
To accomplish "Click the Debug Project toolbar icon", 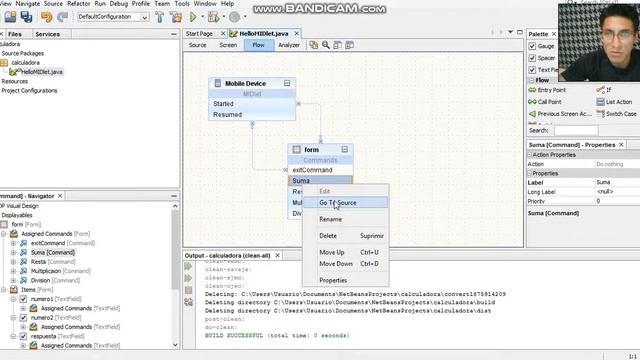I will click(213, 17).
